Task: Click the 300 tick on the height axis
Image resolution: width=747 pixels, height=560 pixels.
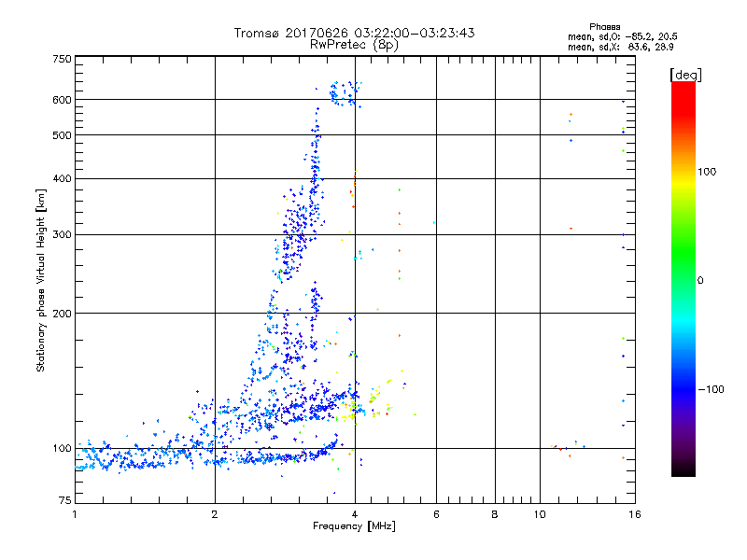Action: click(x=62, y=234)
